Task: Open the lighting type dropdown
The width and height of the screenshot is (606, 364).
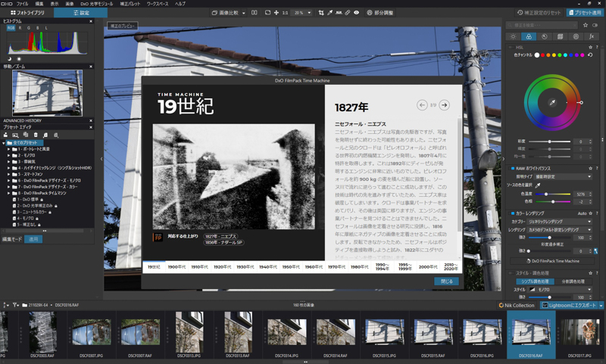Action: click(x=563, y=177)
